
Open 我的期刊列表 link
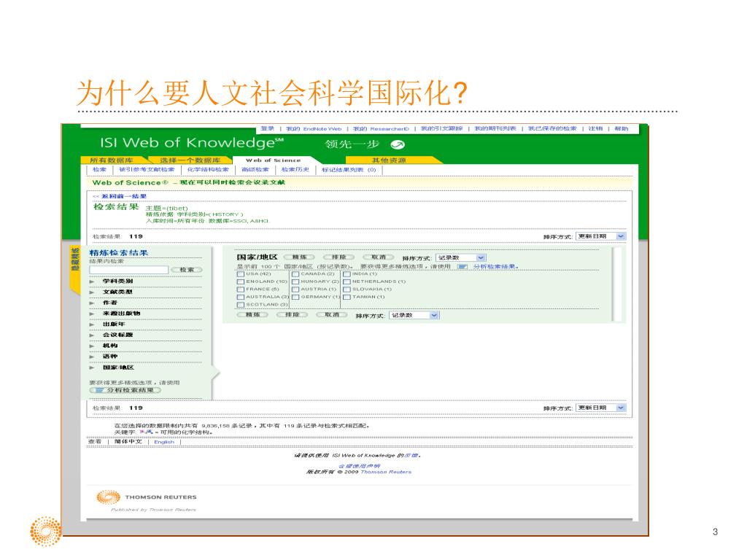coord(495,128)
